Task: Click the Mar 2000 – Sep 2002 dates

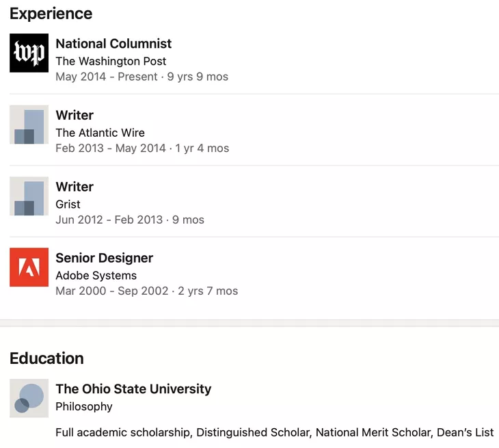Action: click(112, 291)
